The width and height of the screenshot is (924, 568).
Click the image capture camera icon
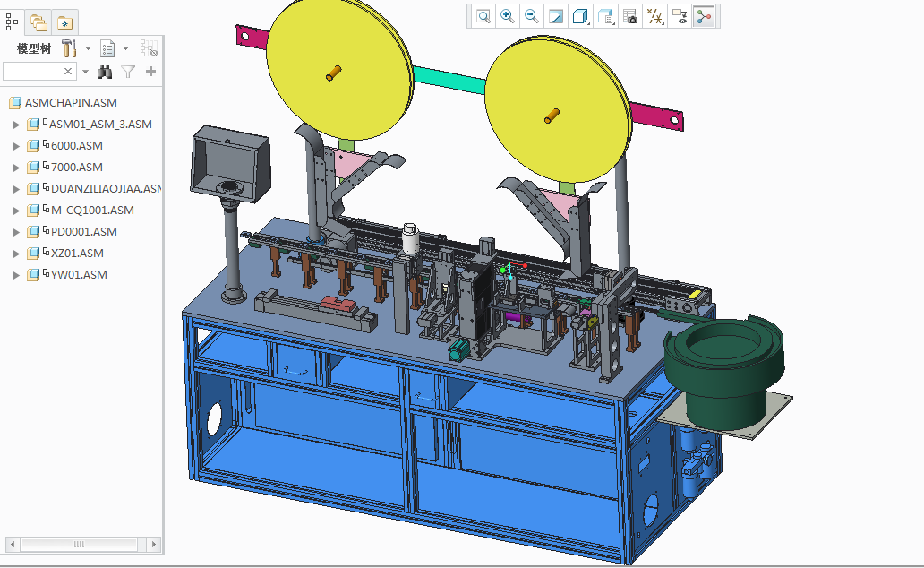pos(628,15)
